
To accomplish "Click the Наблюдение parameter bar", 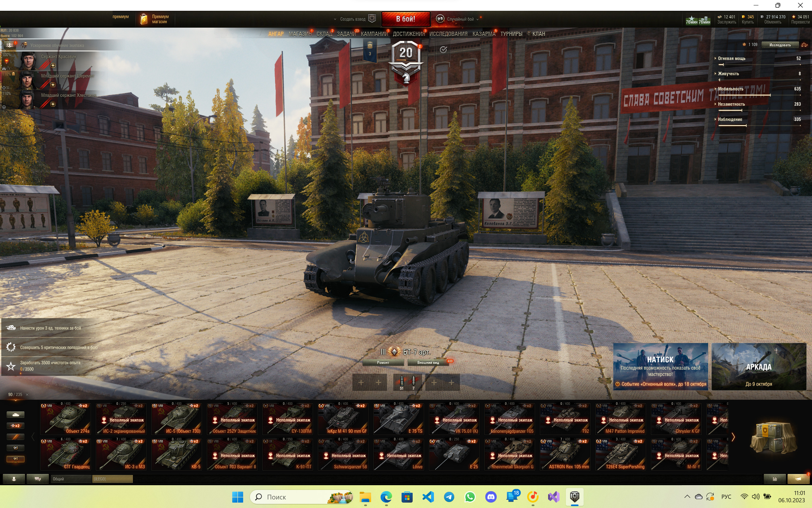I will click(x=759, y=126).
